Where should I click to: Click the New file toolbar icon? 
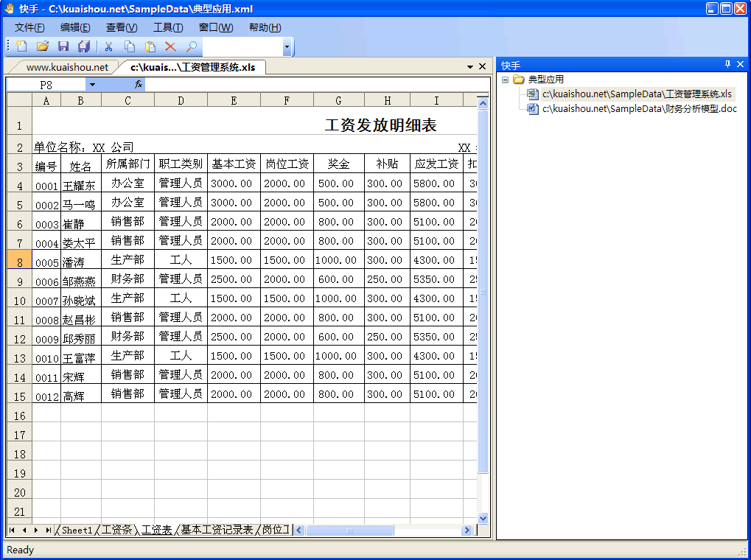21,46
